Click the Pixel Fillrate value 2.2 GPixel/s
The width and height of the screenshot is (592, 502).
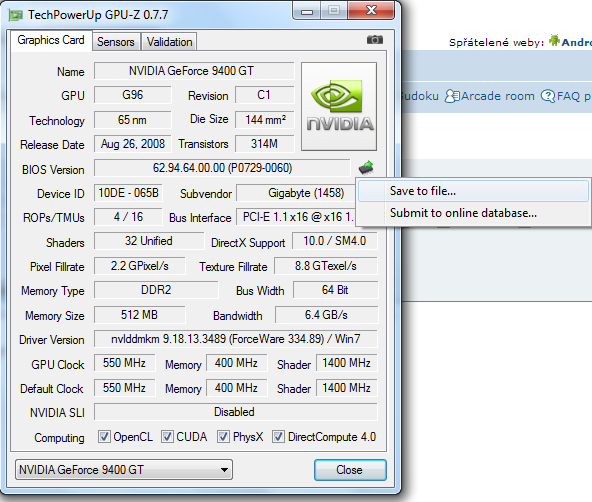tap(140, 266)
